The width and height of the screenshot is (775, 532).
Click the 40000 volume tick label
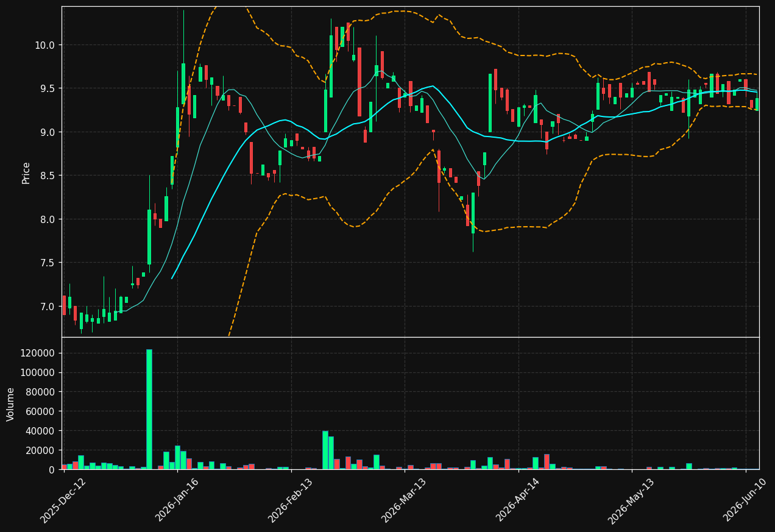(x=40, y=431)
